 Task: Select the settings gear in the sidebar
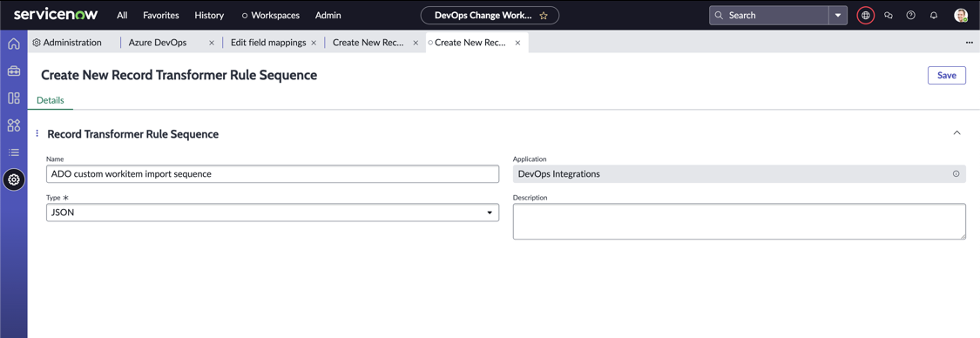point(14,180)
